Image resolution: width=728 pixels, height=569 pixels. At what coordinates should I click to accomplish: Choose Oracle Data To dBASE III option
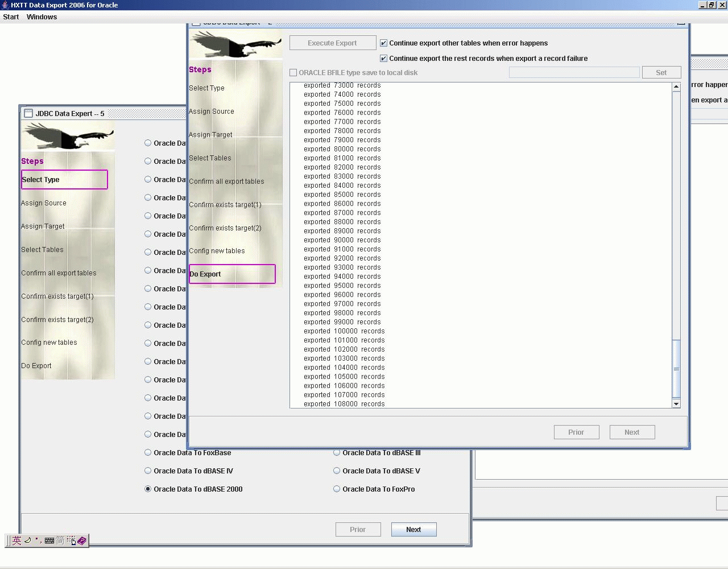tap(337, 453)
